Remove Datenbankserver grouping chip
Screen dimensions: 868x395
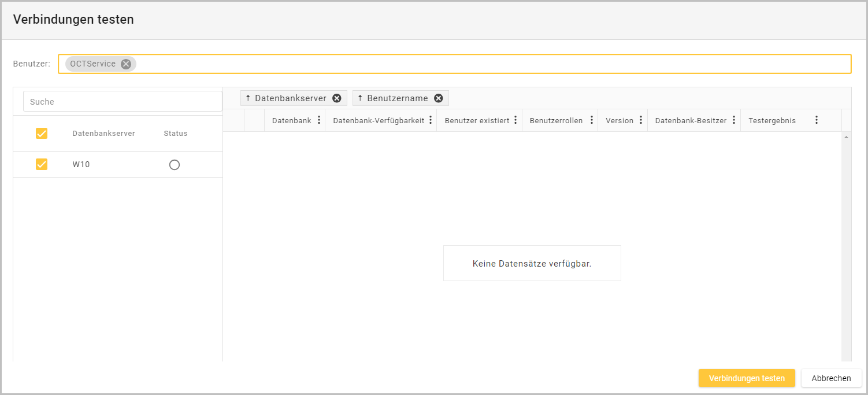337,98
